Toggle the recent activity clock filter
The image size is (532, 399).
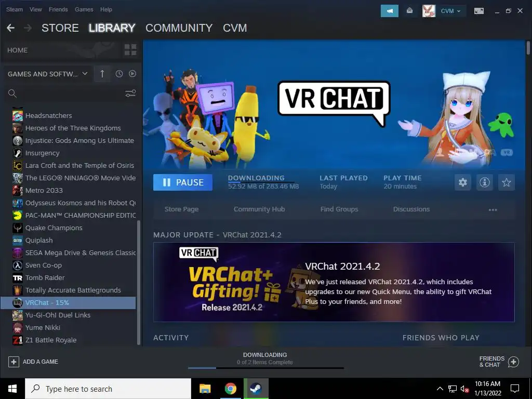click(x=119, y=74)
